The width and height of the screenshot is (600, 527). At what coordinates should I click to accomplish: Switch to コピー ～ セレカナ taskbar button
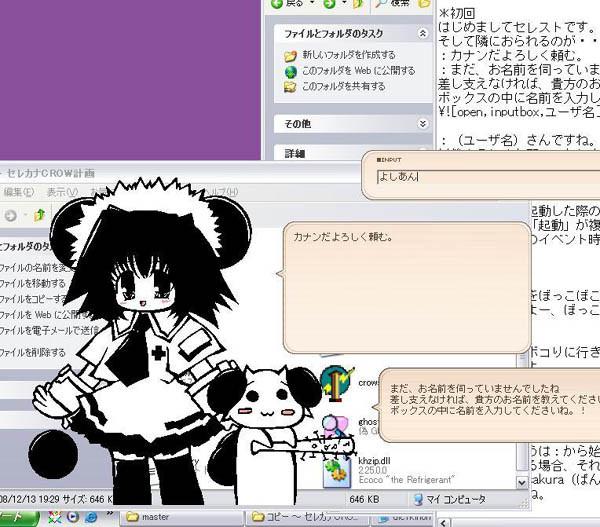point(308,517)
